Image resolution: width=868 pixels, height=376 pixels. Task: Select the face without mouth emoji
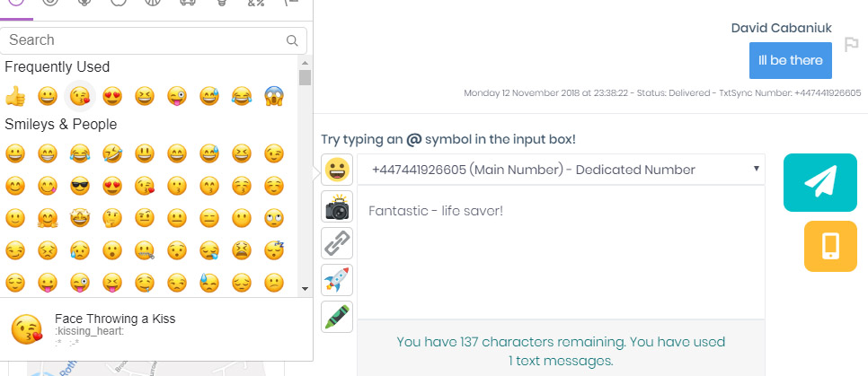242,218
